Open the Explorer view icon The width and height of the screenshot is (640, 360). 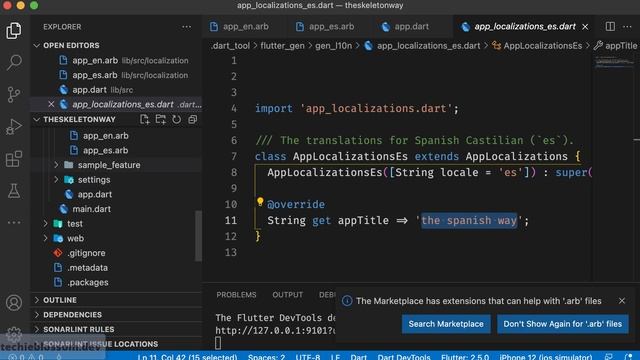click(14, 31)
